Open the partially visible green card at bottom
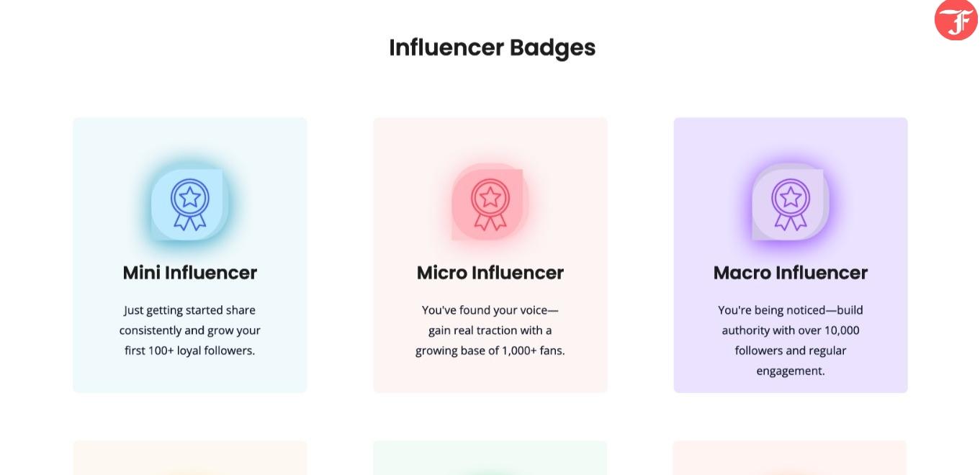 490,458
